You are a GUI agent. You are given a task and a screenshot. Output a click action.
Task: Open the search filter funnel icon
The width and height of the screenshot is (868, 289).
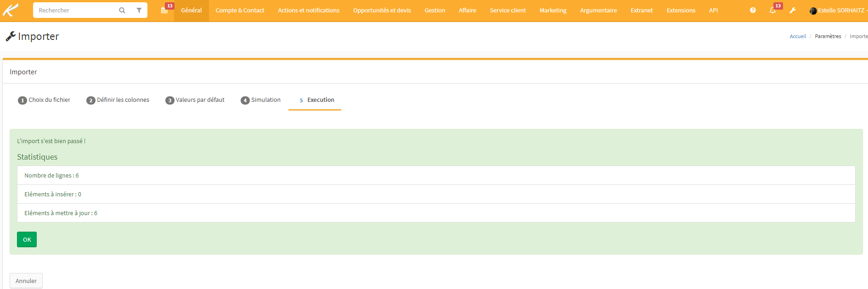pyautogui.click(x=139, y=10)
